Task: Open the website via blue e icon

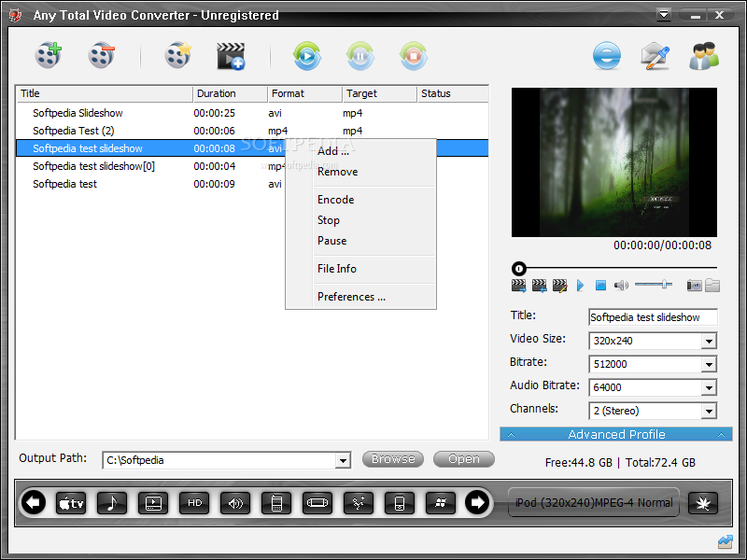Action: point(607,56)
